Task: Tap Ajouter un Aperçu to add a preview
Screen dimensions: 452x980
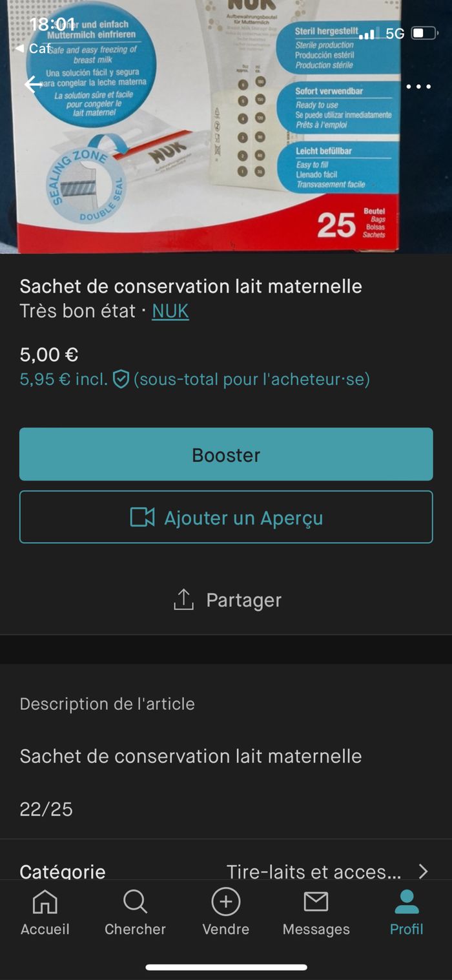Action: click(226, 516)
